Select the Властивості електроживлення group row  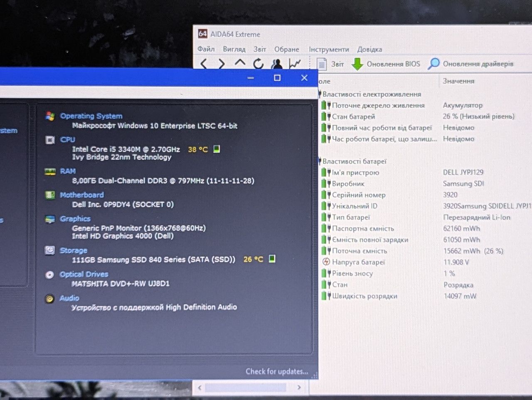click(425, 94)
